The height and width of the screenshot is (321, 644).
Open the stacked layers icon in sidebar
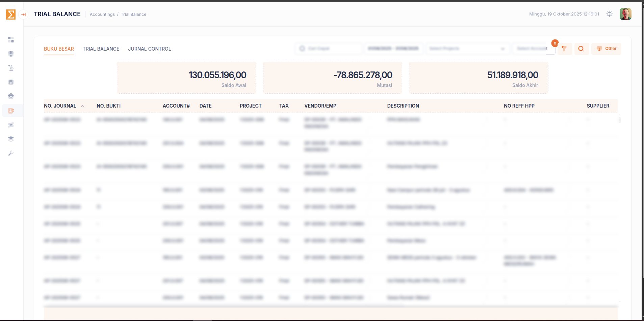11,139
